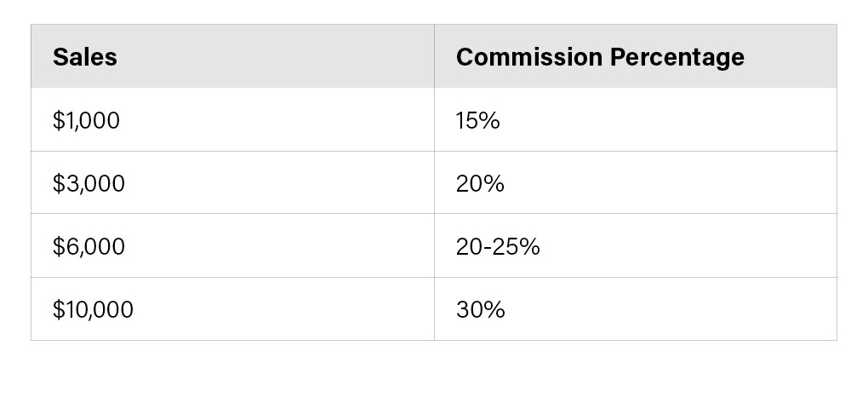Select the $3,000 sales cell
The height and width of the screenshot is (397, 868).
[89, 183]
